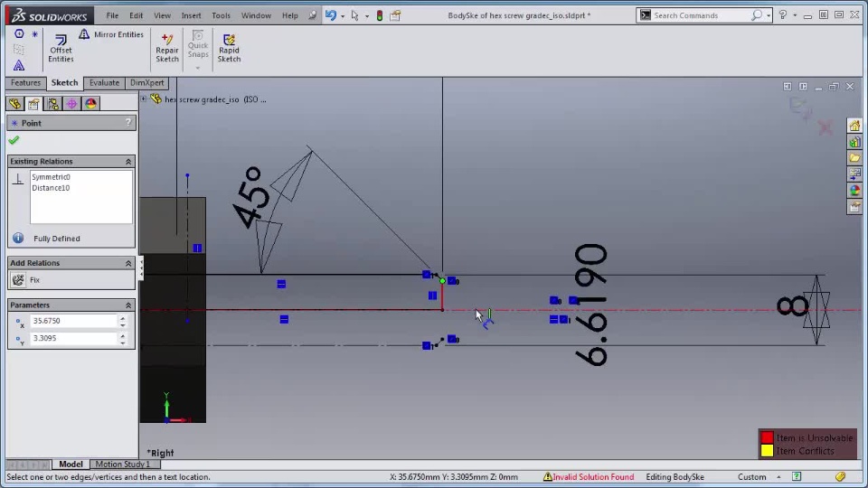Viewport: 868px width, 488px height.
Task: Switch to the Features tab
Action: [26, 83]
